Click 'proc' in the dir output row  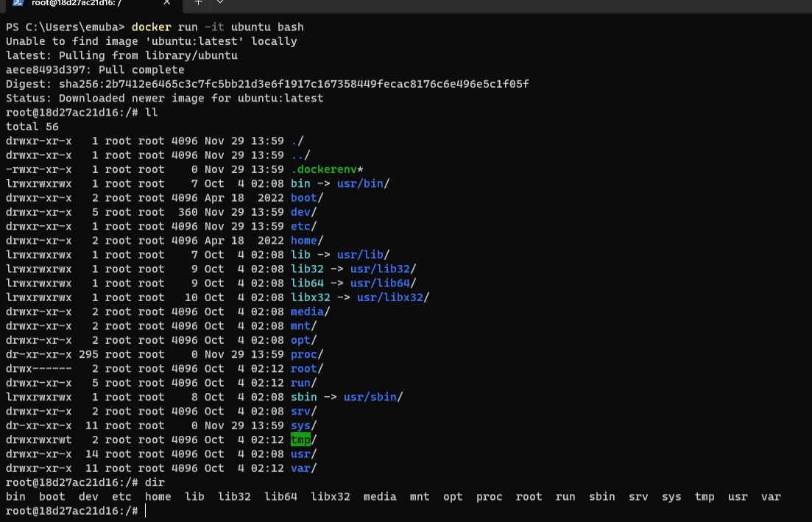tap(490, 497)
